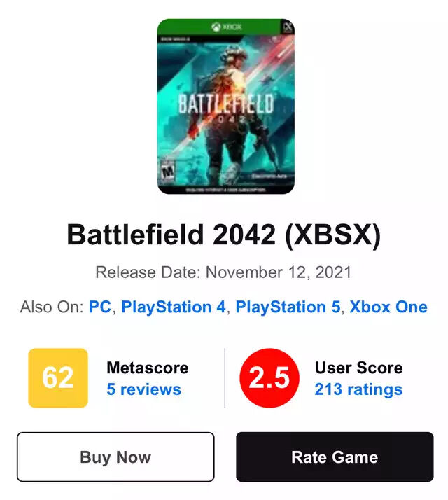Click the Battlefield 2042 (XBSX) title heading
Viewport: 448px width, 500px height.
click(224, 235)
